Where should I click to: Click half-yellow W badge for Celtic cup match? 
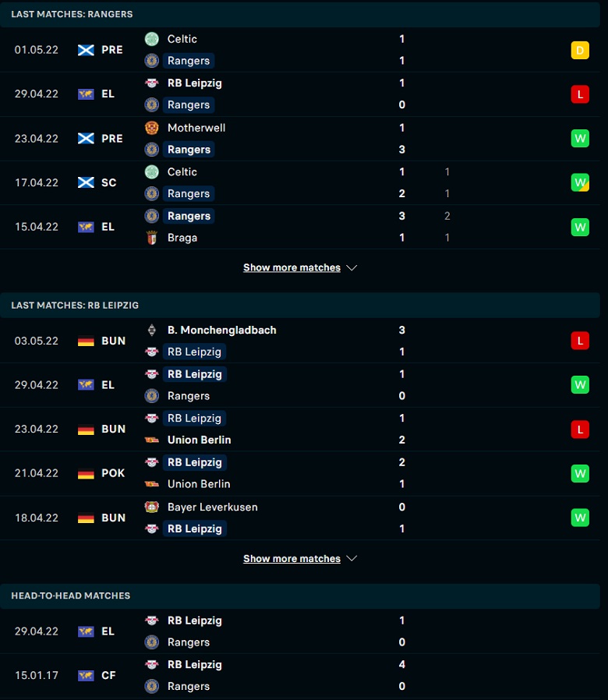click(580, 182)
